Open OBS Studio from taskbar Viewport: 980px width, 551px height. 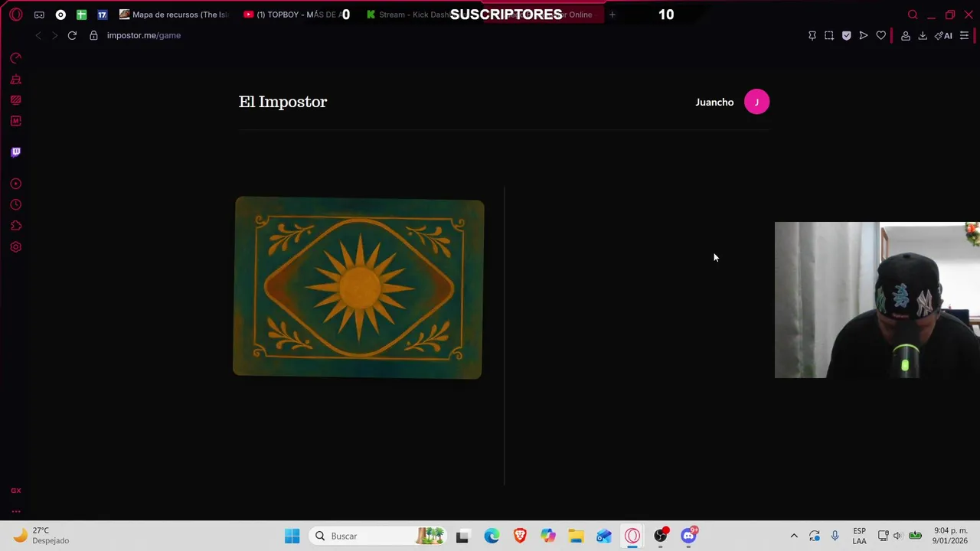661,536
